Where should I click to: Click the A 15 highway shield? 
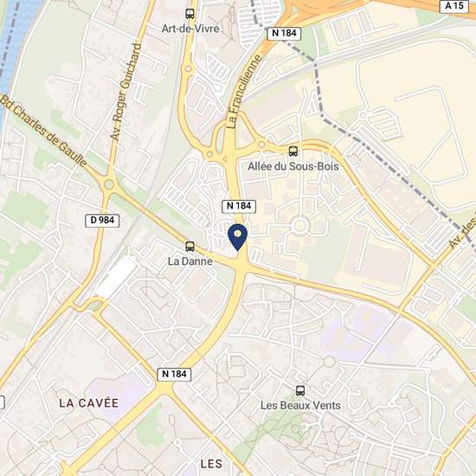click(x=454, y=6)
